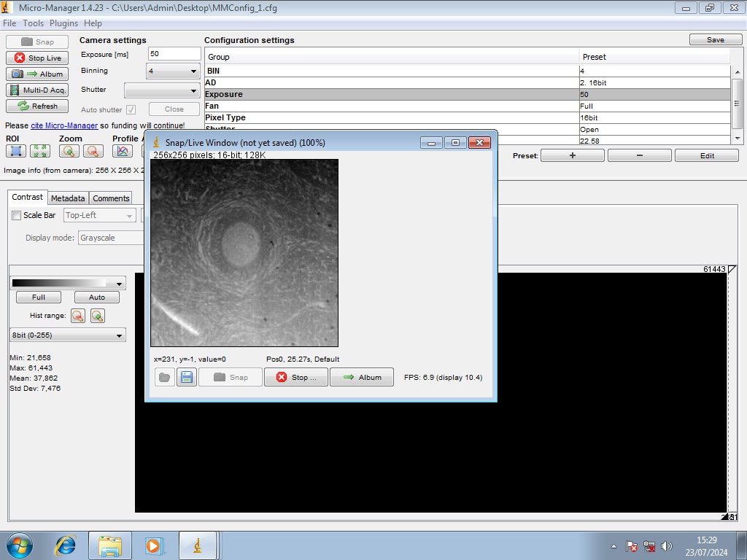Click the Zoom in magnifier icon

click(69, 151)
